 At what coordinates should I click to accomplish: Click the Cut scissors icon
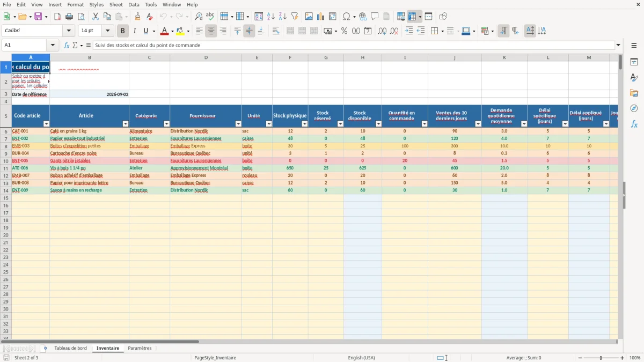tap(96, 17)
